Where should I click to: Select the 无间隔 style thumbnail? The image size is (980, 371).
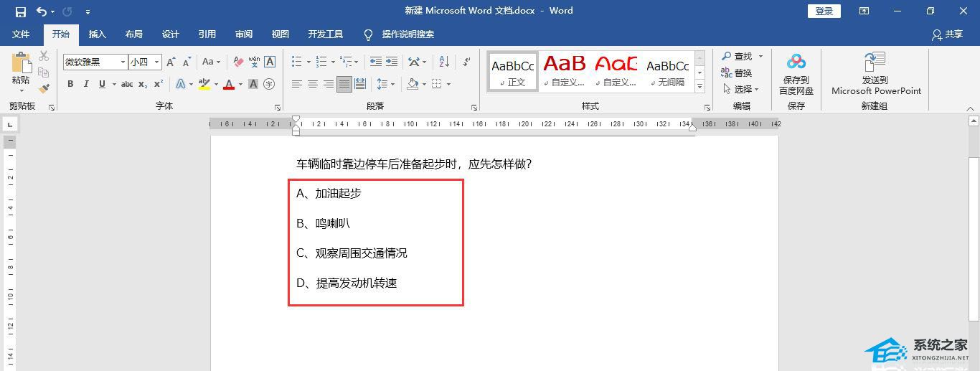click(x=667, y=72)
